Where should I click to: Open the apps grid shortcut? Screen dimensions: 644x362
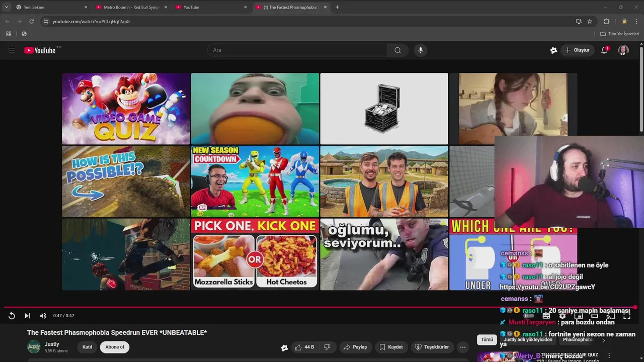coord(9,34)
